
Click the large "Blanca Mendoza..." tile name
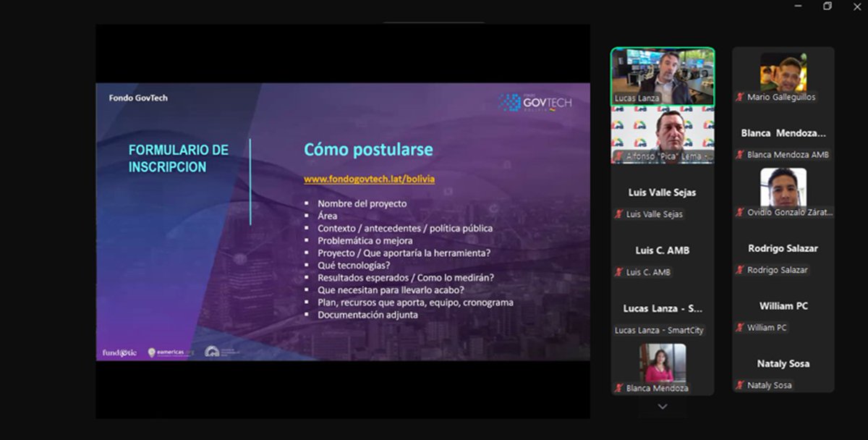[x=783, y=133]
